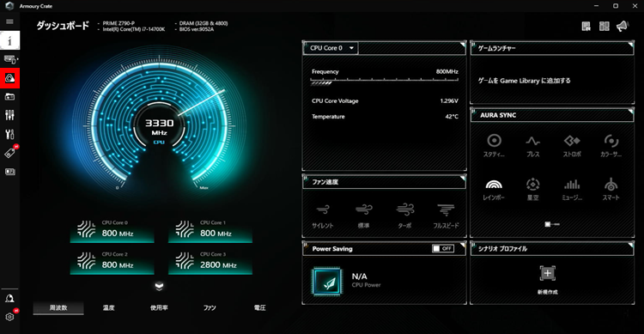Select the CPU Core 1 card
This screenshot has width=644, height=334.
(210, 230)
